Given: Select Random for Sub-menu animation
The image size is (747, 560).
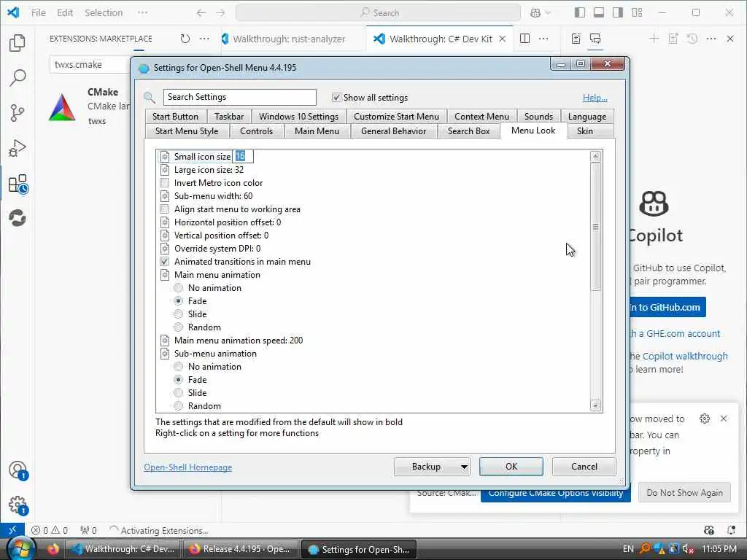Looking at the screenshot, I should click(x=178, y=405).
